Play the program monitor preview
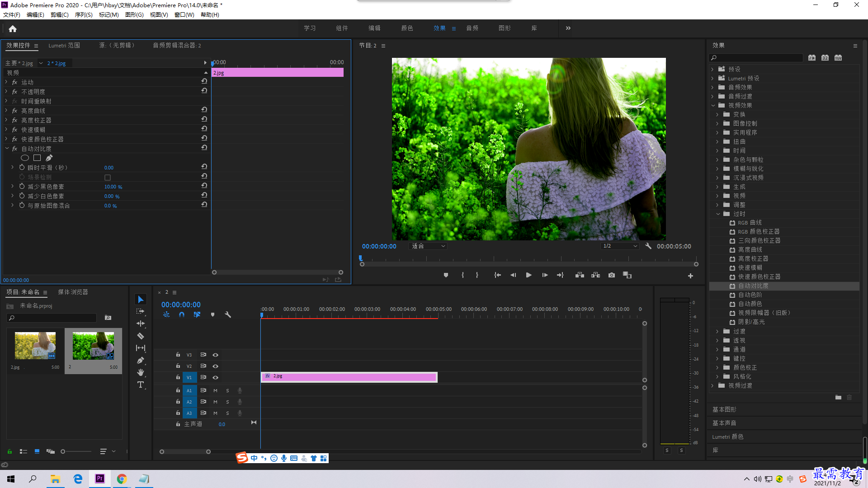Viewport: 868px width, 488px height. pyautogui.click(x=528, y=275)
